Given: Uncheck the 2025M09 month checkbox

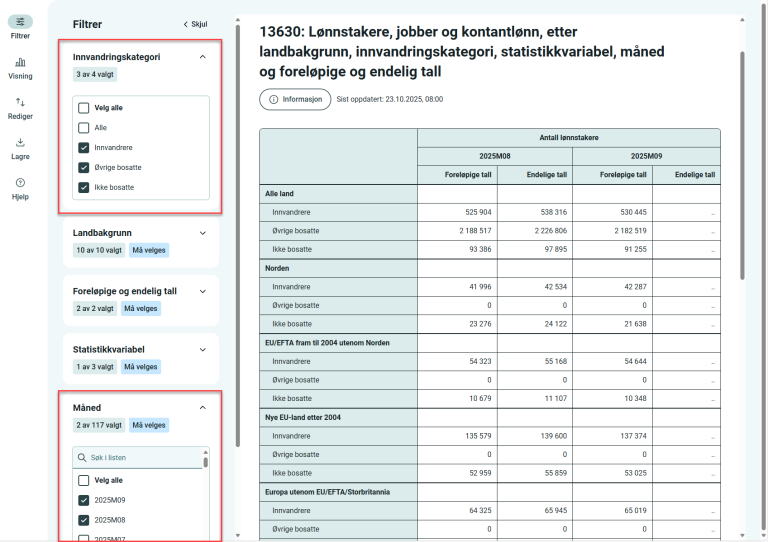Looking at the screenshot, I should coord(84,500).
